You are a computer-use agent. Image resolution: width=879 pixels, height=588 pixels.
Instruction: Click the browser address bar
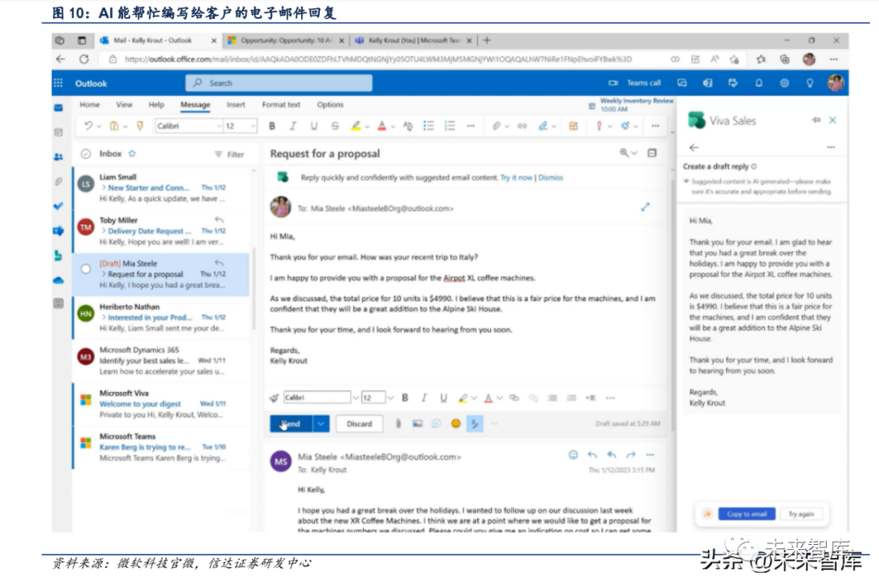pyautogui.click(x=378, y=59)
